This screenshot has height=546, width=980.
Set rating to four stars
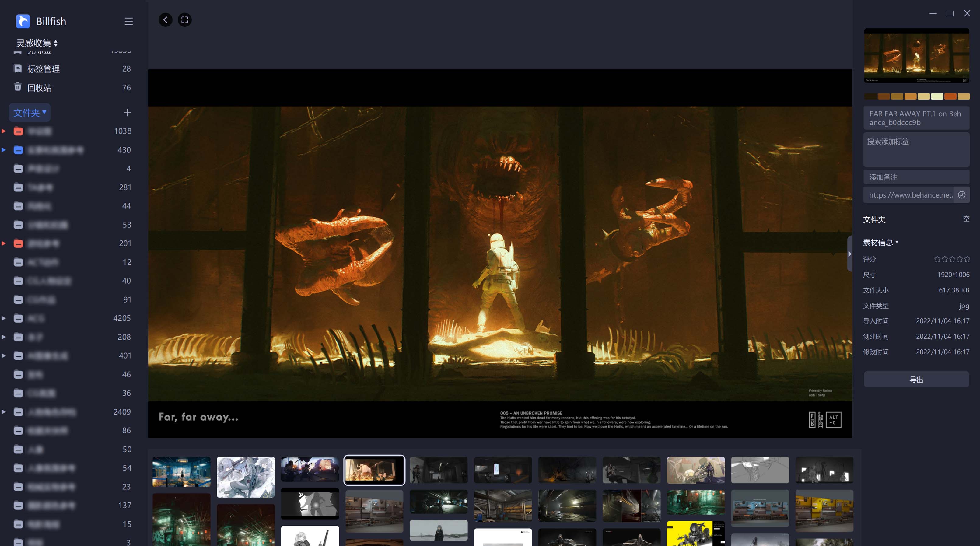(959, 259)
